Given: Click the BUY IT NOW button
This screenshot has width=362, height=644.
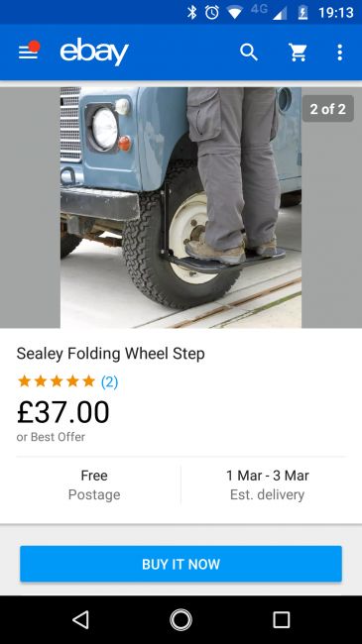Looking at the screenshot, I should pos(181,564).
